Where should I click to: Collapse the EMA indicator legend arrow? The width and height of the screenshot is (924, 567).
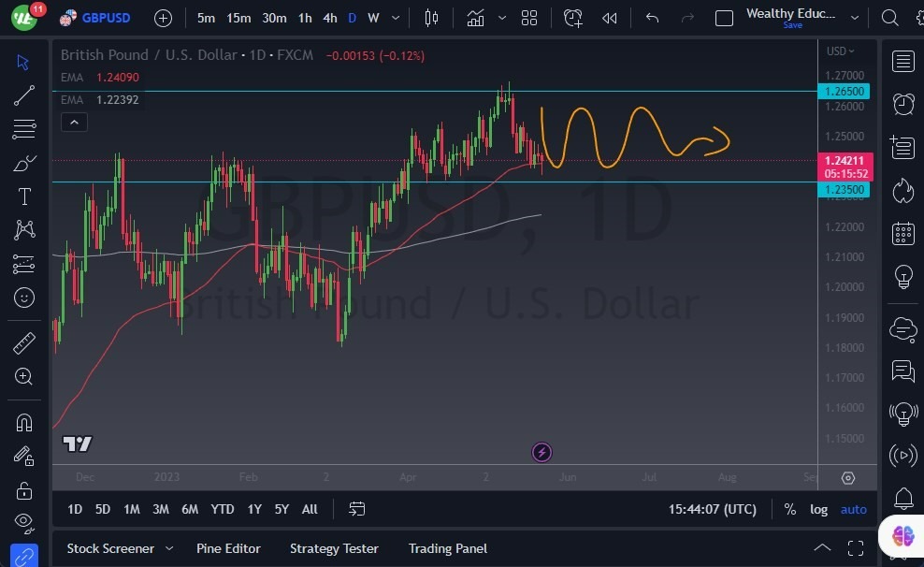[74, 122]
